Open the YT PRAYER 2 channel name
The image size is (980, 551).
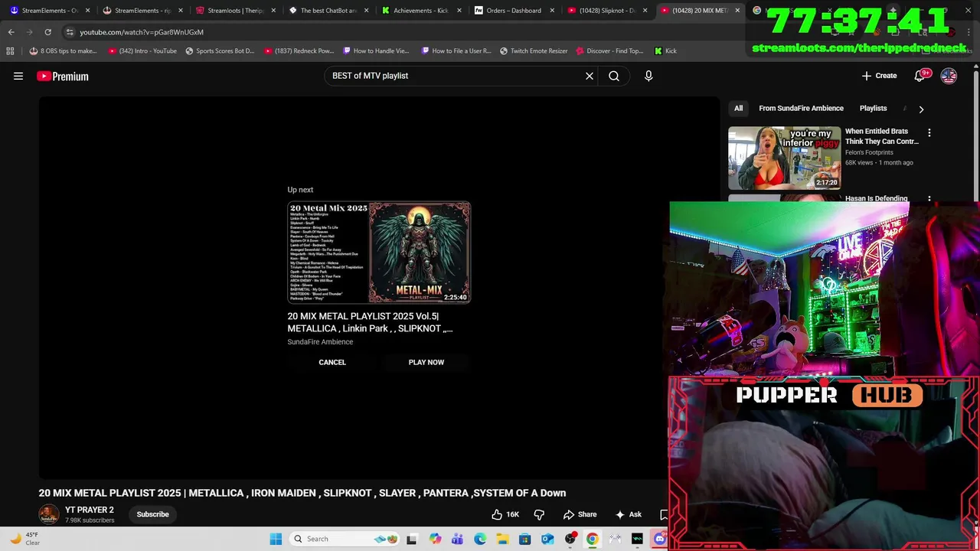[90, 510]
